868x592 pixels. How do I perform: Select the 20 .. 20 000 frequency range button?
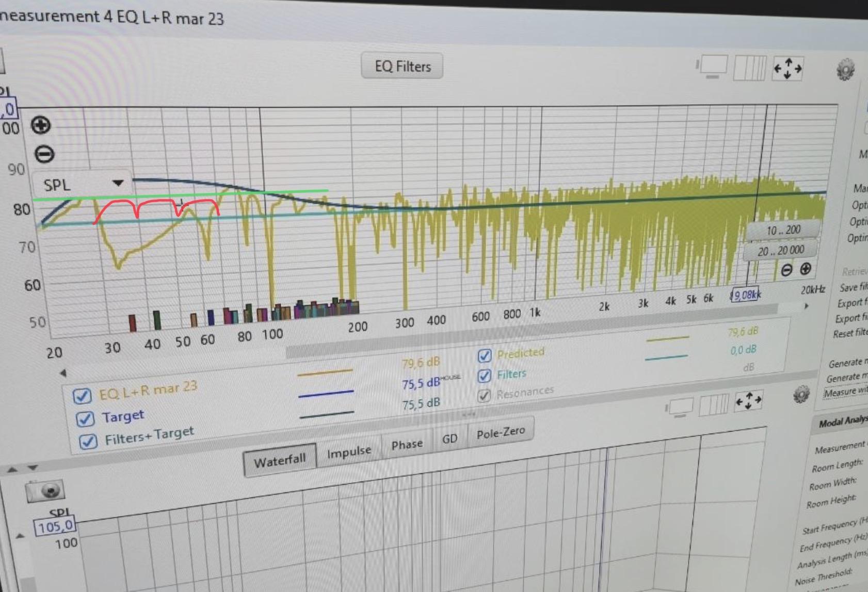[780, 251]
